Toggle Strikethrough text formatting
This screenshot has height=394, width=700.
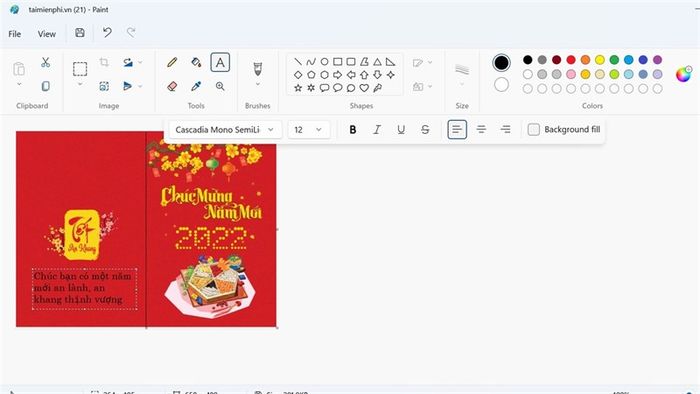[425, 129]
